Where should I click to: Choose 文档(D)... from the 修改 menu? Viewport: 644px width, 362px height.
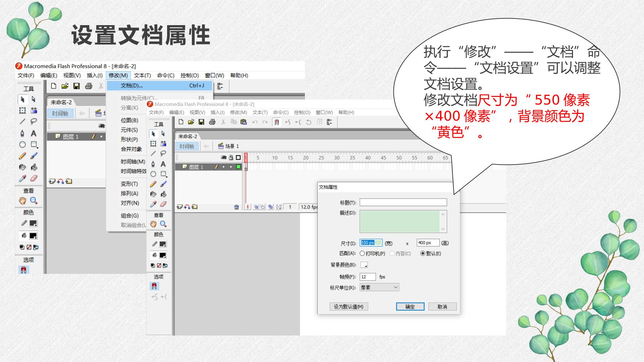[x=160, y=86]
